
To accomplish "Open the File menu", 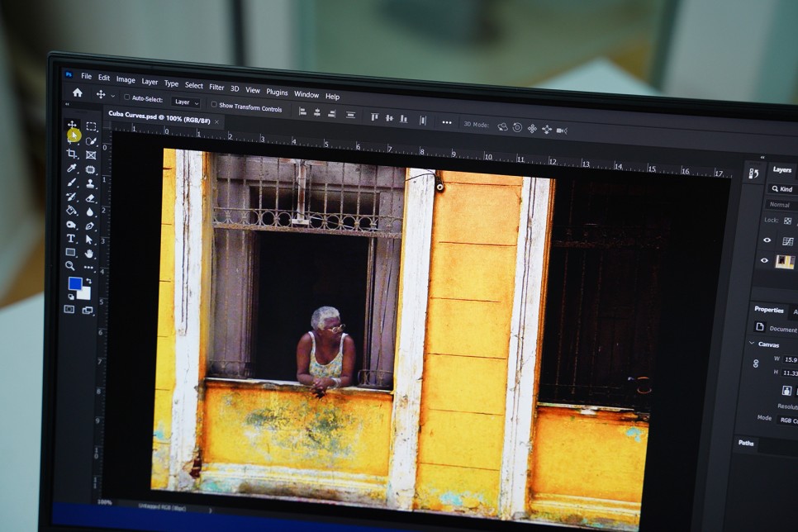I will (x=87, y=76).
